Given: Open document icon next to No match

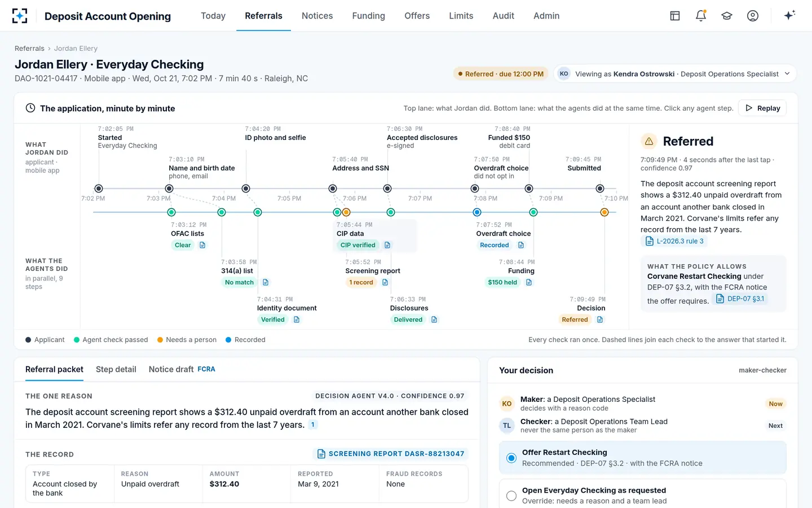Looking at the screenshot, I should point(266,282).
